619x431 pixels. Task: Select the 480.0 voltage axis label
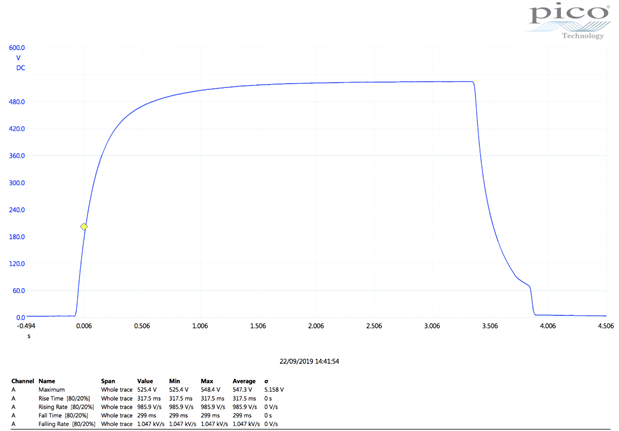(17, 102)
